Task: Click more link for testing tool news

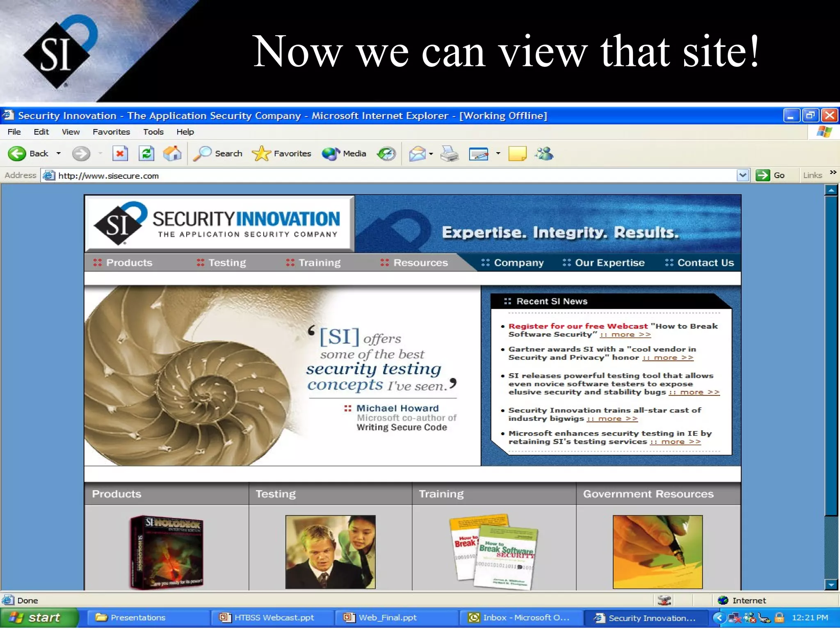Action: pos(694,392)
